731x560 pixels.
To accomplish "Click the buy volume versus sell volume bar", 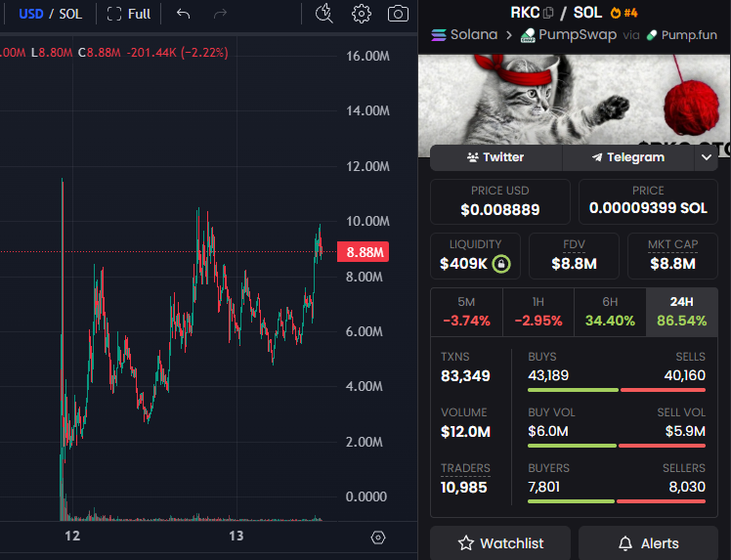I will click(617, 446).
